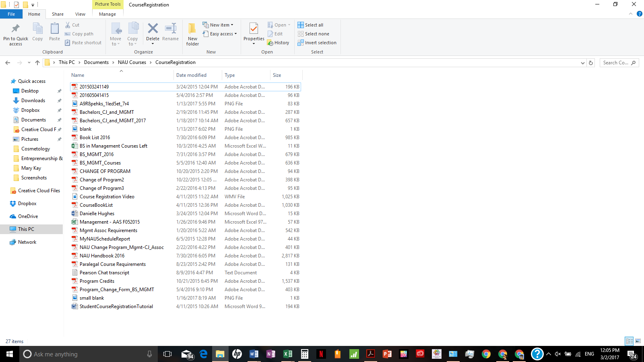Screen dimensions: 644x362
Task: Click the Rename icon
Action: [170, 30]
